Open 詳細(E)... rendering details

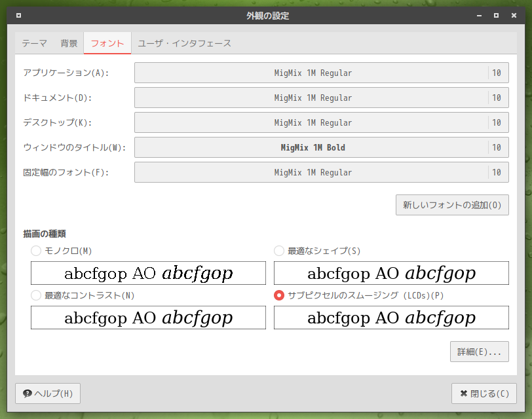(480, 352)
